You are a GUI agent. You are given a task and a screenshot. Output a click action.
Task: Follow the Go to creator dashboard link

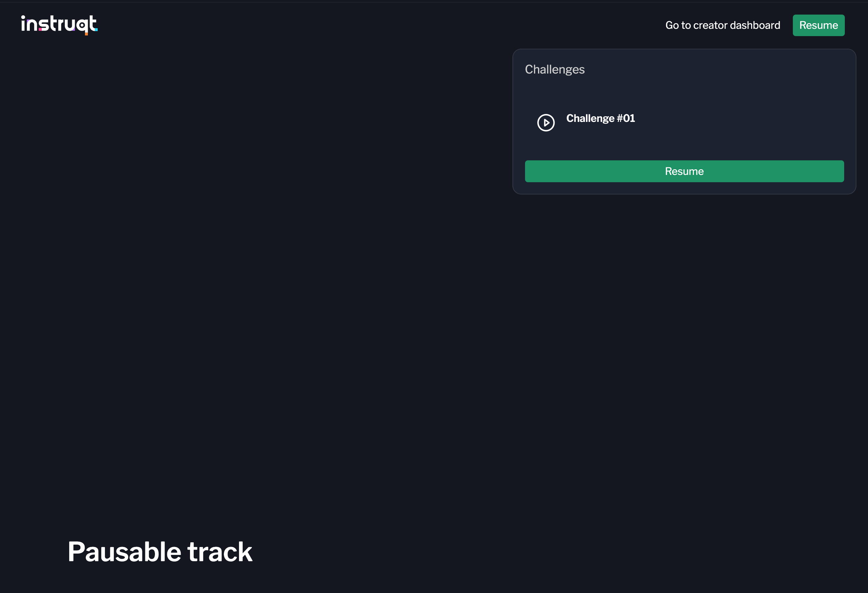(722, 26)
